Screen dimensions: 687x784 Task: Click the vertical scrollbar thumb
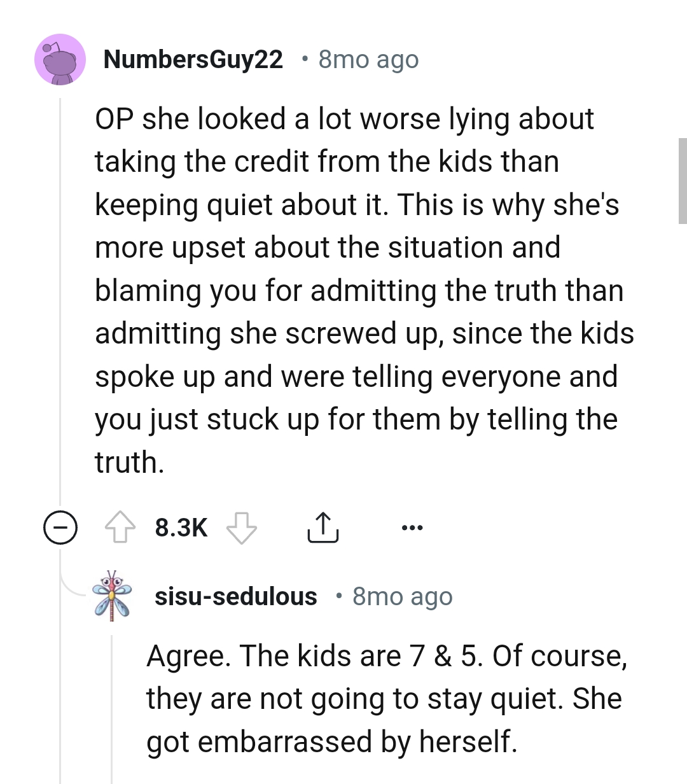[683, 181]
